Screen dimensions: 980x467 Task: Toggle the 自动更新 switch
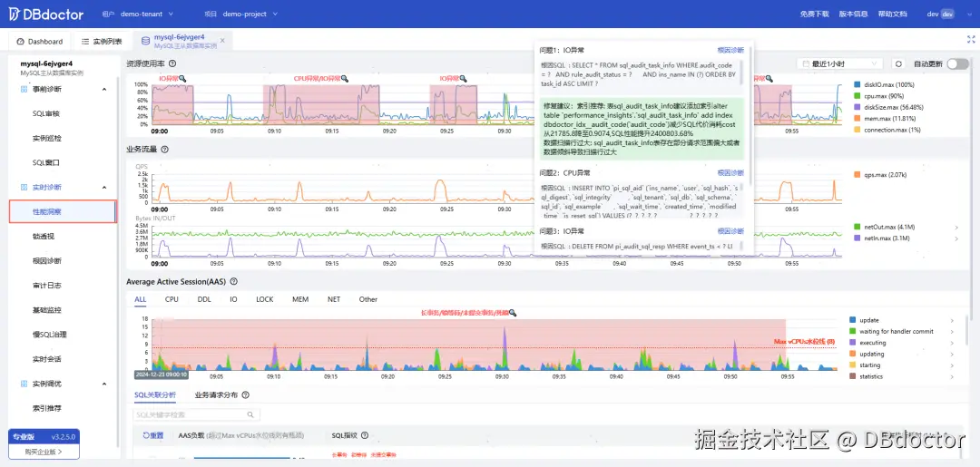click(x=957, y=63)
